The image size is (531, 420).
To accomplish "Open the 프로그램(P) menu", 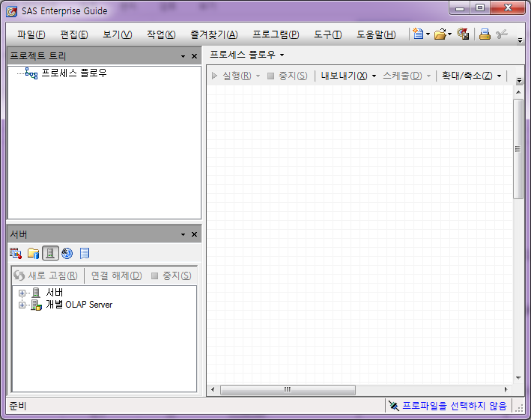I will pos(276,34).
